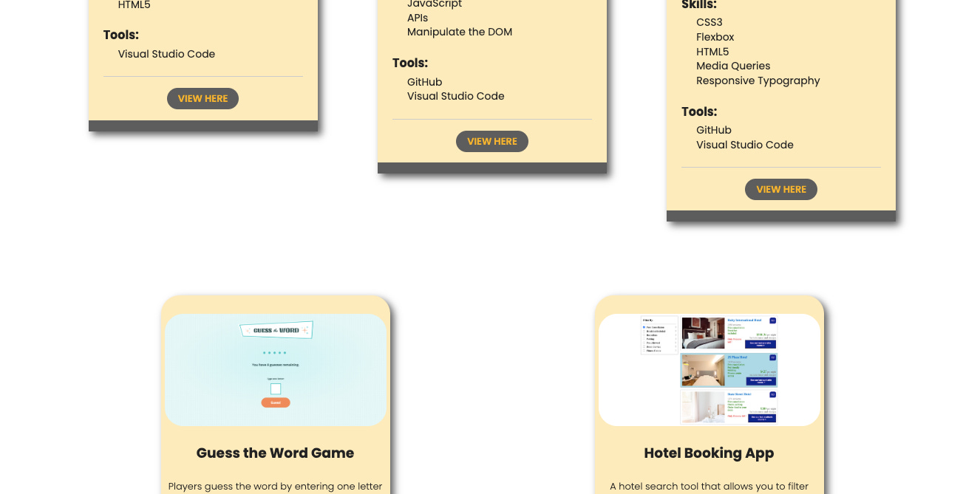The height and width of the screenshot is (494, 980).
Task: Click 'A hotel search tool' description text
Action: tap(709, 487)
